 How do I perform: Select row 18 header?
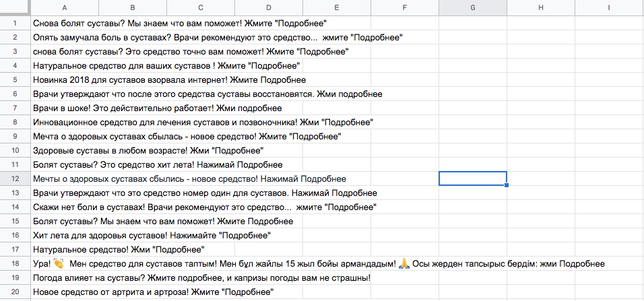pyautogui.click(x=15, y=264)
